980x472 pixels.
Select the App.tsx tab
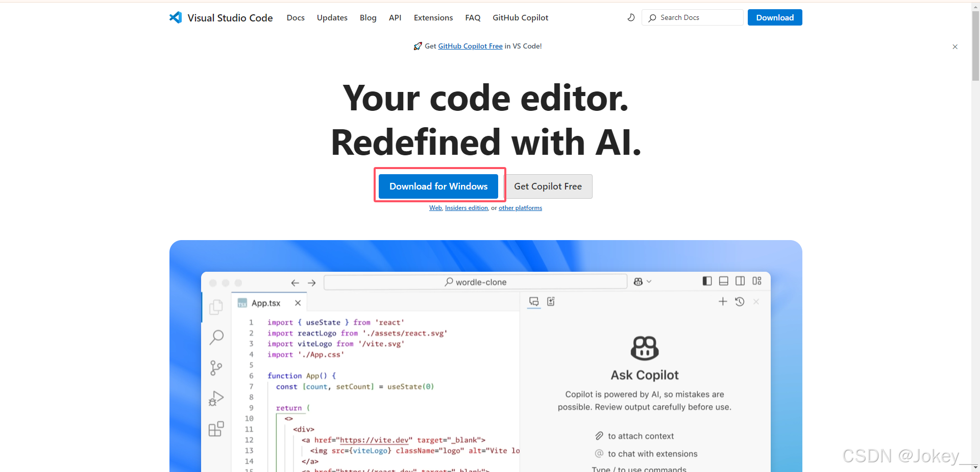269,303
